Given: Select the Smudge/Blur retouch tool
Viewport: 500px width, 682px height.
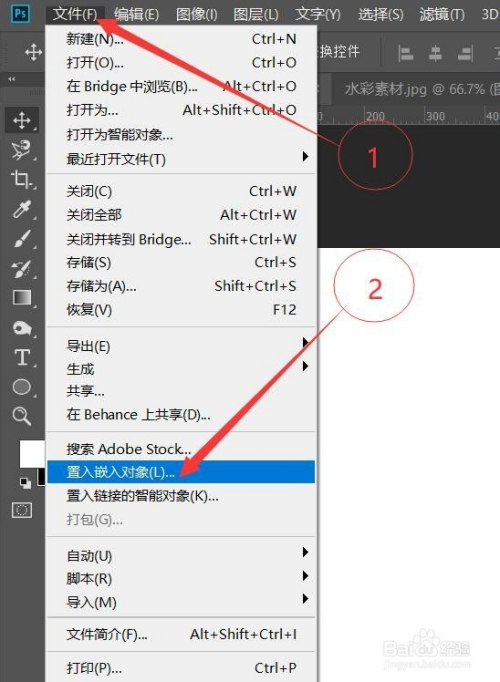Looking at the screenshot, I should coord(22,328).
